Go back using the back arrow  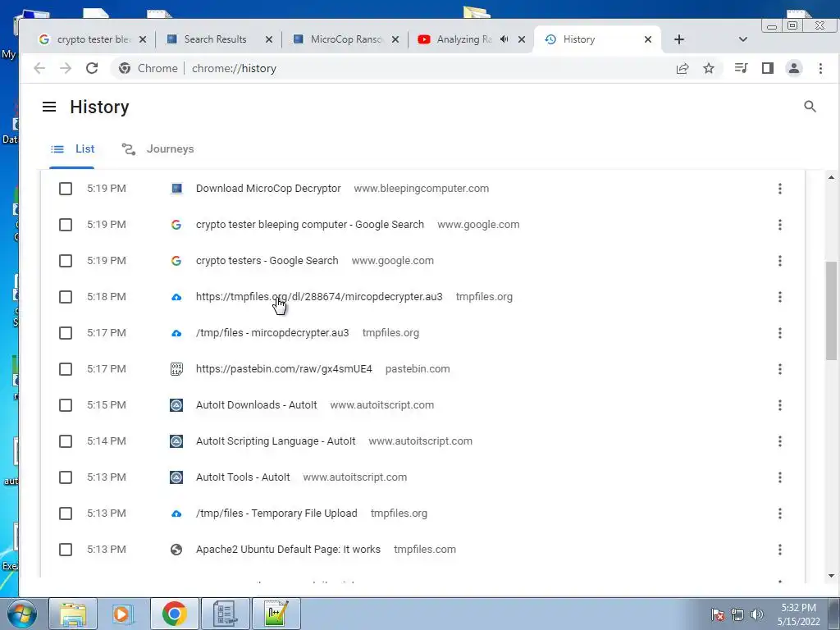[39, 68]
